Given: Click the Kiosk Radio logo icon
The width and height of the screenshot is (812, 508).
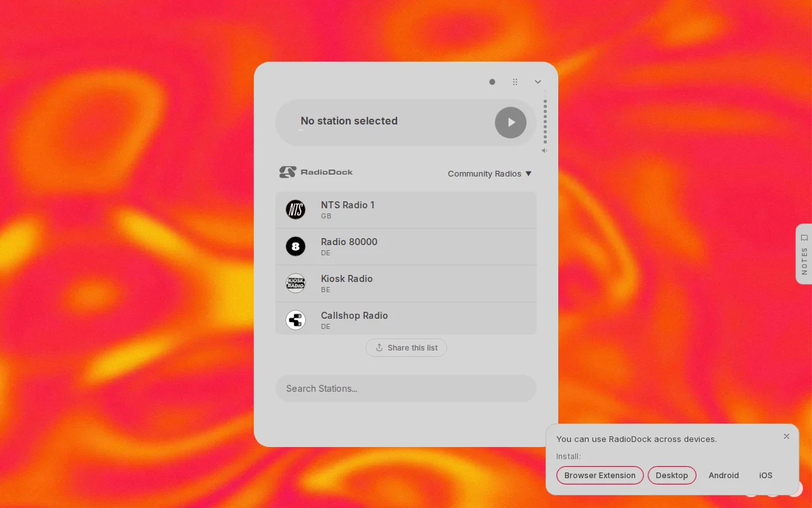Looking at the screenshot, I should coord(296,283).
